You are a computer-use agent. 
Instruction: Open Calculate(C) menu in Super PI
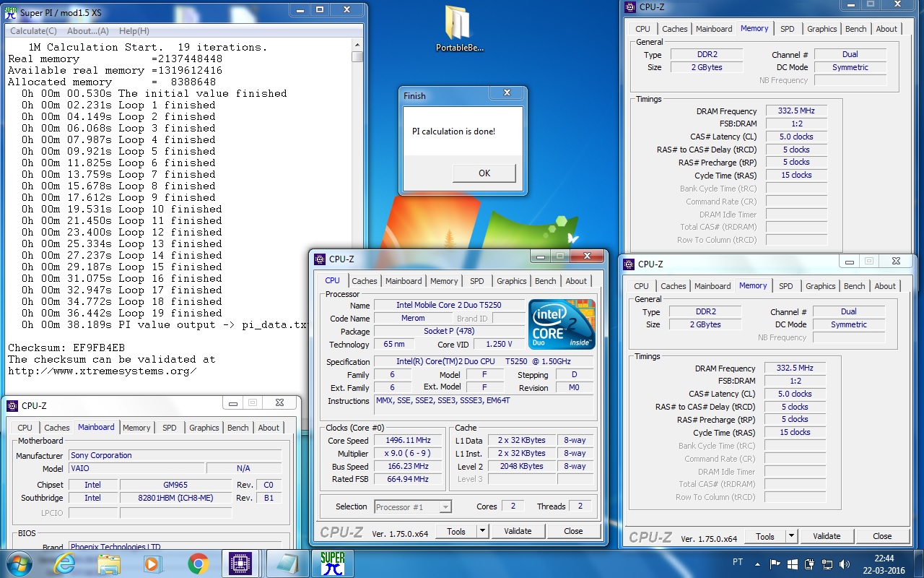[x=33, y=31]
